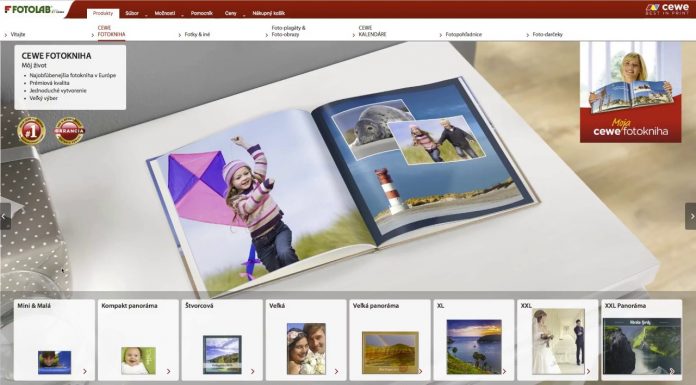The height and width of the screenshot is (385, 696).
Task: Click the arrow on XXL card
Action: point(588,371)
